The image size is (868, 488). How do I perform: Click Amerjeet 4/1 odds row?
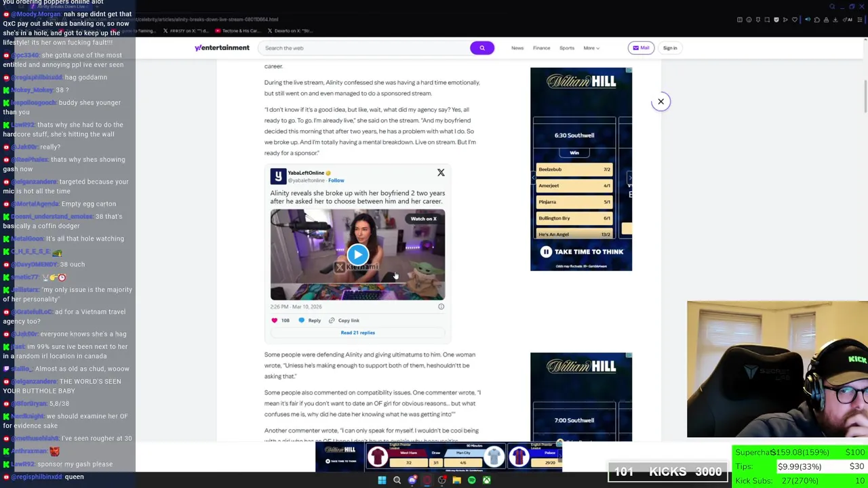click(574, 186)
